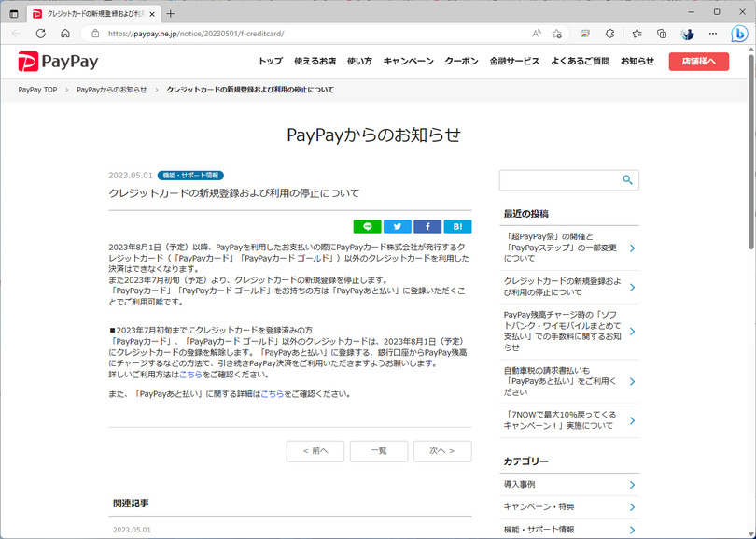Click the search magnifier icon
Image resolution: width=756 pixels, height=539 pixels.
tap(627, 180)
